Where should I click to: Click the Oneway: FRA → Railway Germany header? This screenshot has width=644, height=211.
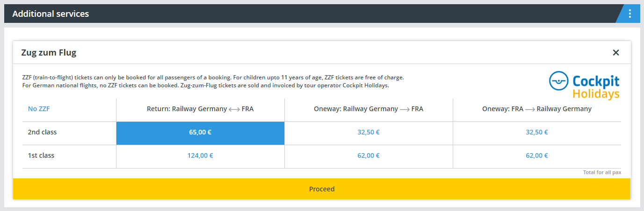[x=537, y=109]
